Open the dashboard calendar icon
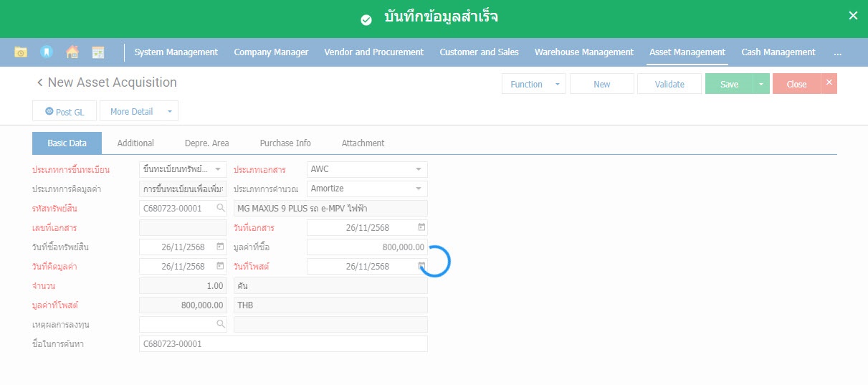 click(98, 52)
